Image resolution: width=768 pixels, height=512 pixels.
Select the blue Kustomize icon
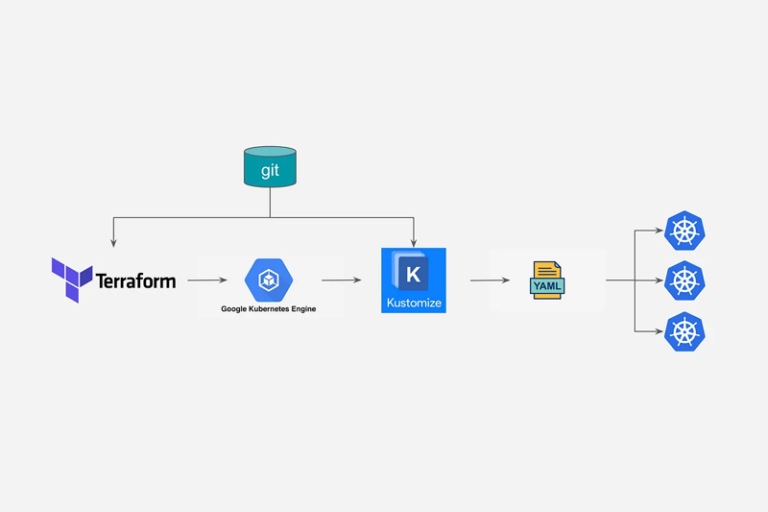click(413, 280)
